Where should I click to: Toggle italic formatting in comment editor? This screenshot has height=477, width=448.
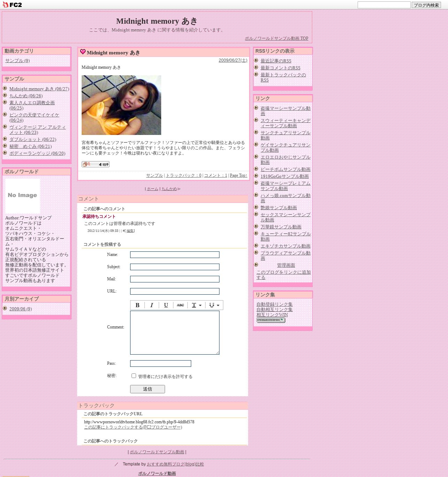[x=152, y=305]
